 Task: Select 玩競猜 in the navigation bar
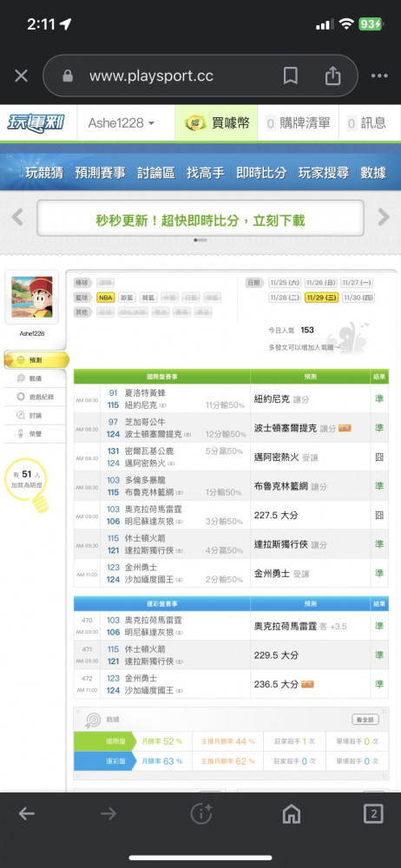click(44, 173)
